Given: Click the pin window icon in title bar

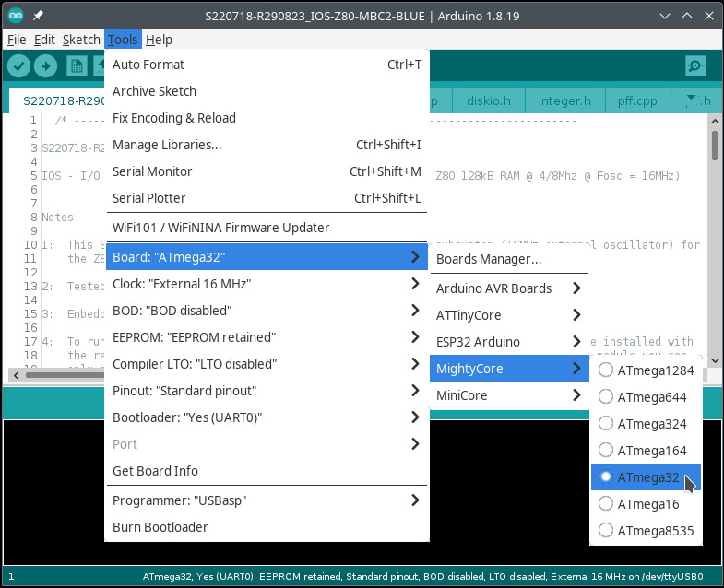Looking at the screenshot, I should click(x=38, y=16).
